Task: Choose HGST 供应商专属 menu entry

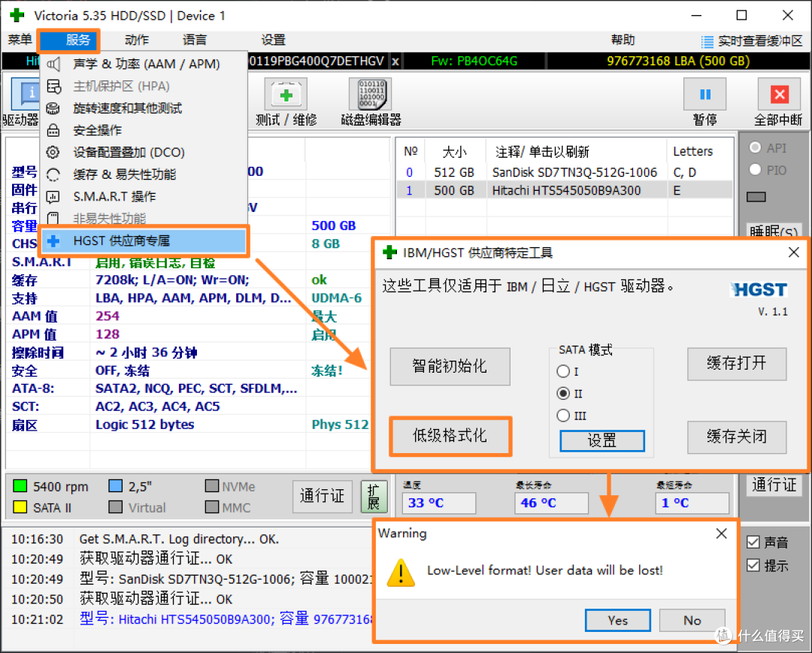Action: [144, 240]
